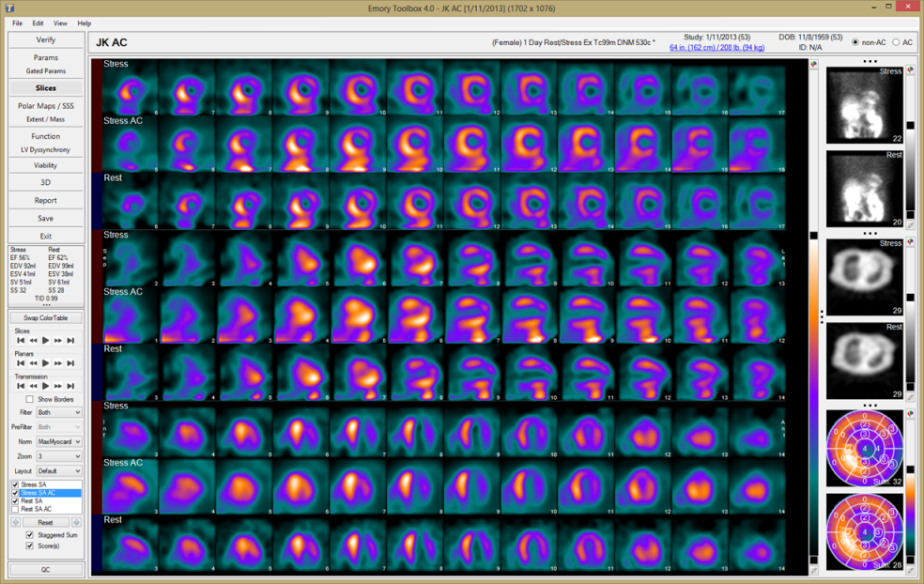The image size is (924, 584).
Task: Click the Swap ColorTable button
Action: (x=46, y=317)
